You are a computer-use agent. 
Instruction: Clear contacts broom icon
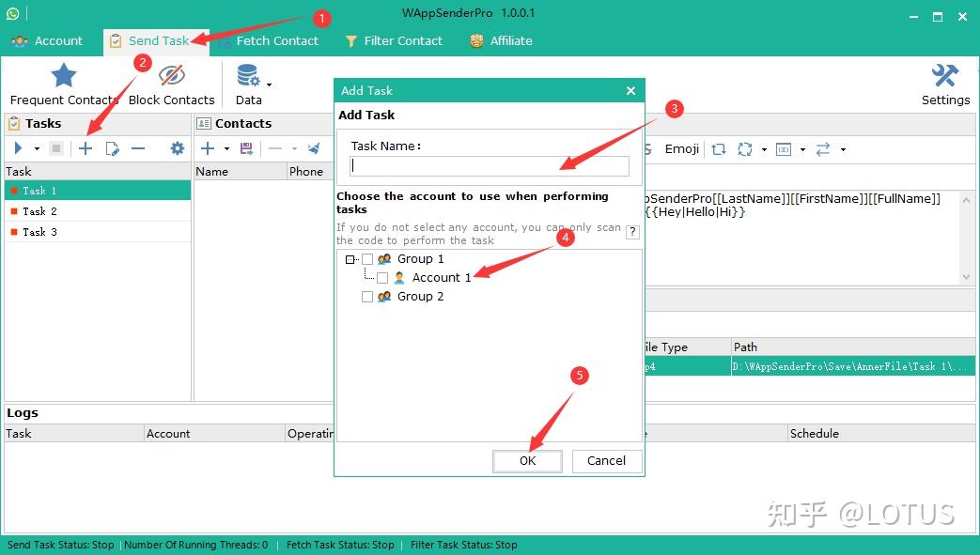[314, 148]
